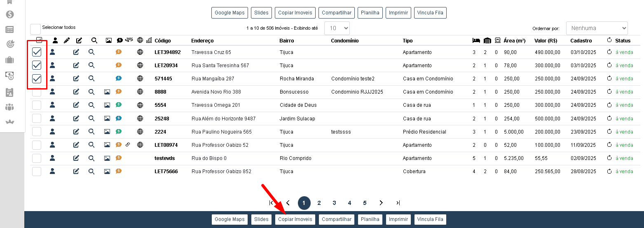Jump to last page of results
Image resolution: width=644 pixels, height=228 pixels.
[398, 203]
